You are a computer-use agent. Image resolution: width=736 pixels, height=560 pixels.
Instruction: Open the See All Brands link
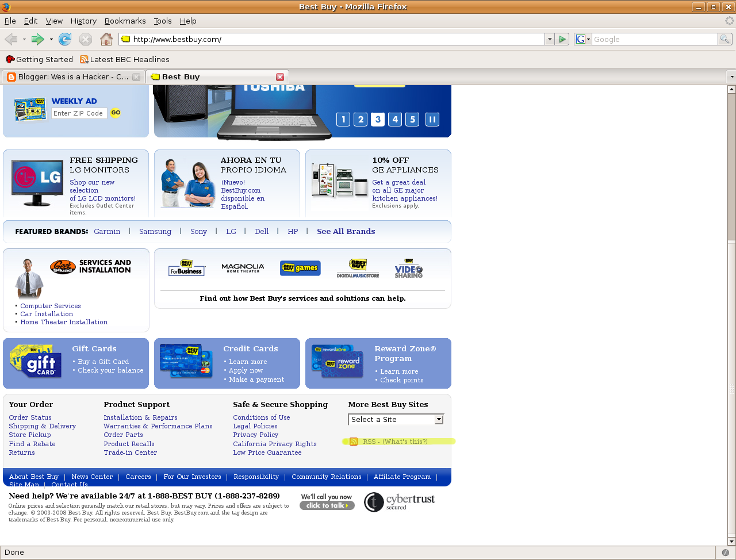(346, 231)
